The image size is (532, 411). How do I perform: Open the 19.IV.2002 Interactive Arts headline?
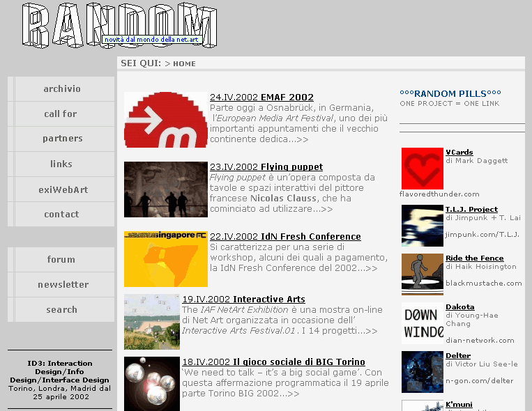[x=243, y=299]
